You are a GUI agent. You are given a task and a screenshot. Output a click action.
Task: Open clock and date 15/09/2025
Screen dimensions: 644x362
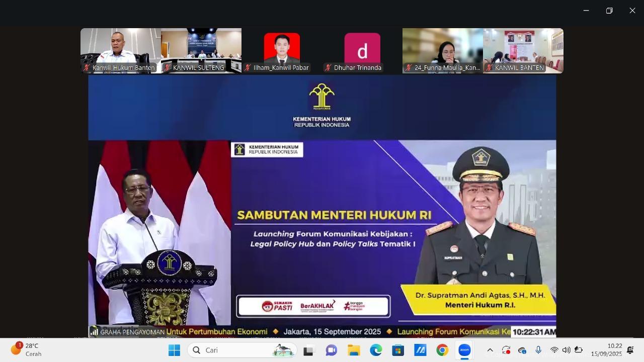(x=606, y=350)
